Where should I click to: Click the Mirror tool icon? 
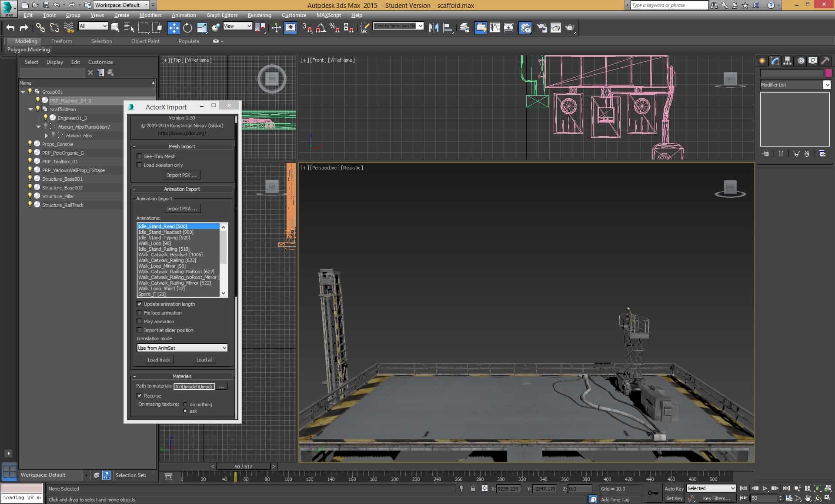pos(434,28)
